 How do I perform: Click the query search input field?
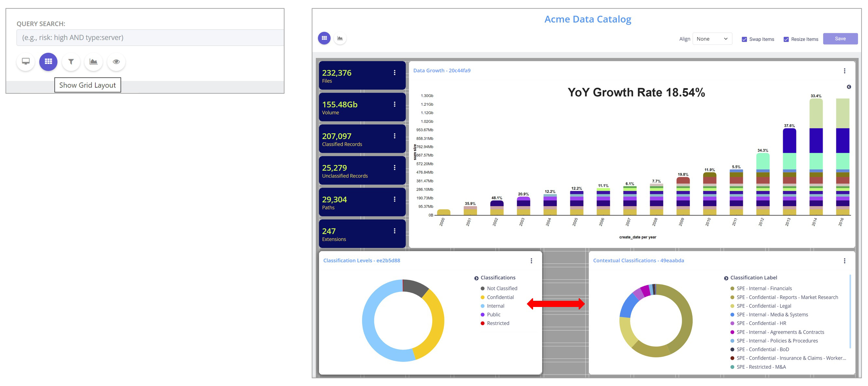click(x=150, y=38)
